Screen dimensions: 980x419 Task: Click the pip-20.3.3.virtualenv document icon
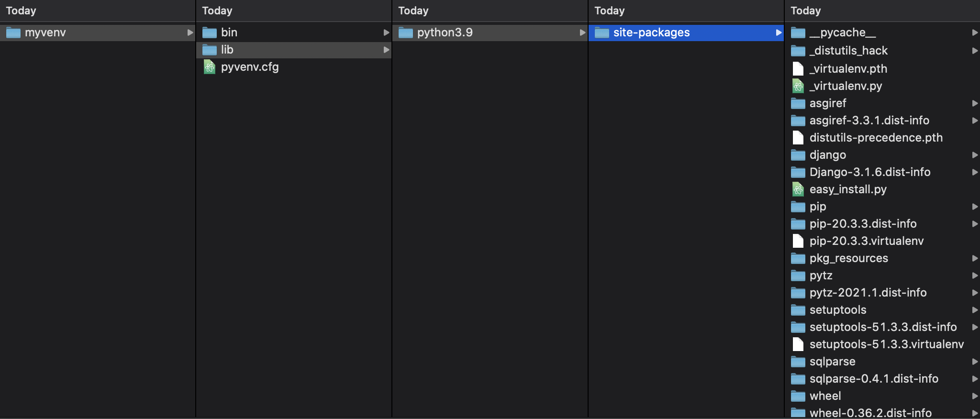coord(798,241)
